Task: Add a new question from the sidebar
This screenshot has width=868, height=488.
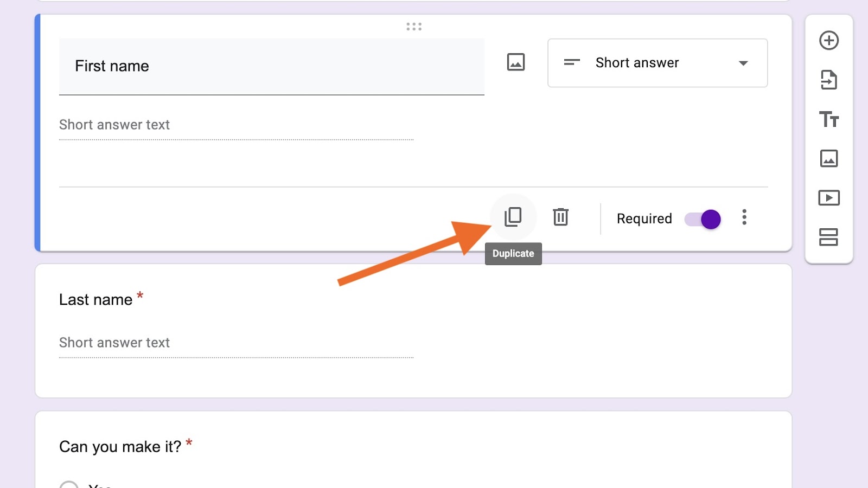Action: click(828, 41)
